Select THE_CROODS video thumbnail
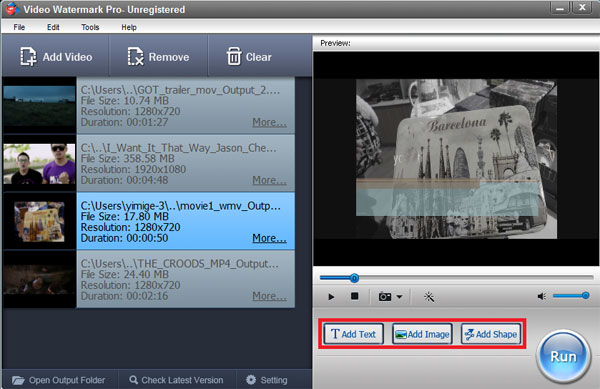The image size is (600, 389). click(39, 280)
